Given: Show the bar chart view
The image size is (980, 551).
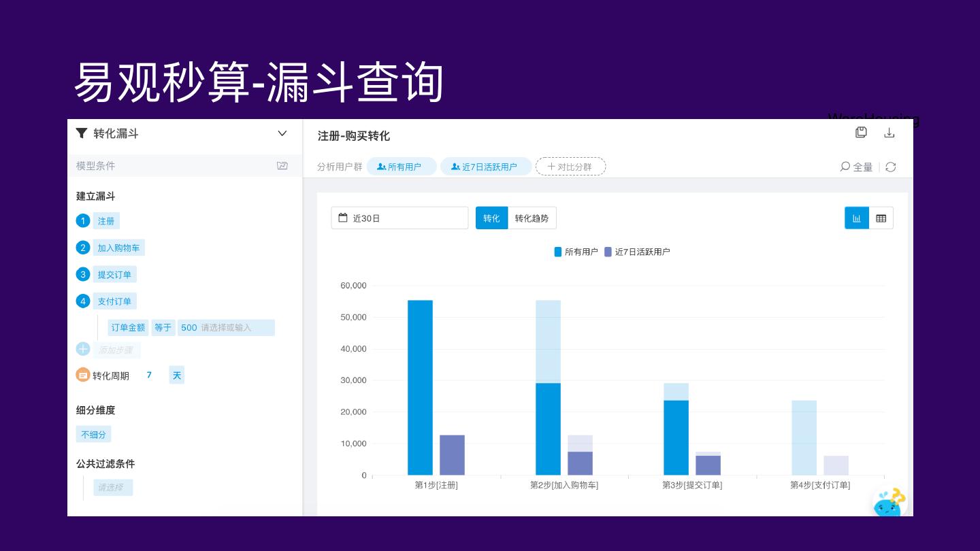Looking at the screenshot, I should 857,218.
